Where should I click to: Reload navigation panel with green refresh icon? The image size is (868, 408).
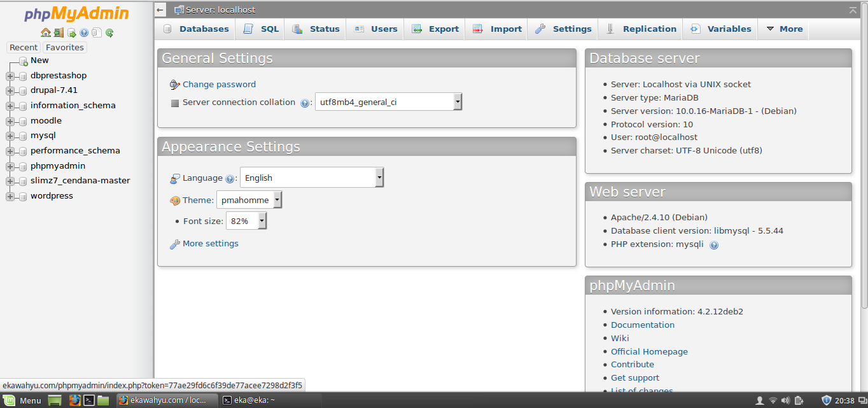109,32
